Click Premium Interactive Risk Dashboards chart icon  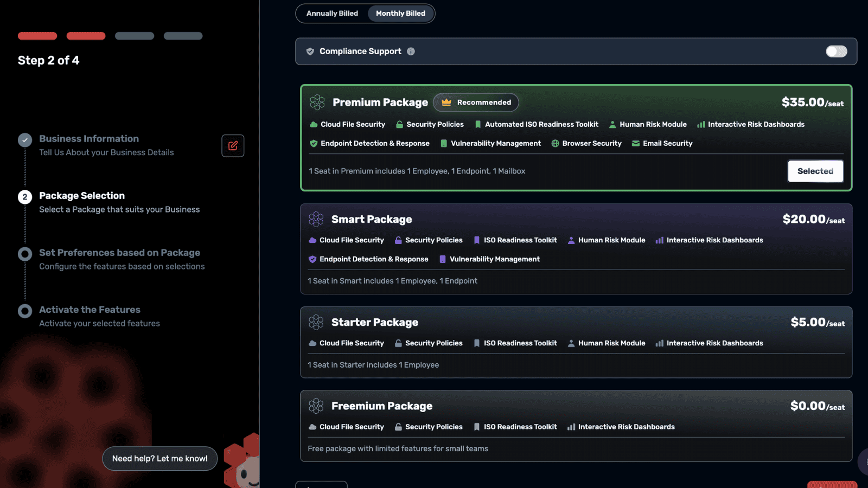point(701,124)
